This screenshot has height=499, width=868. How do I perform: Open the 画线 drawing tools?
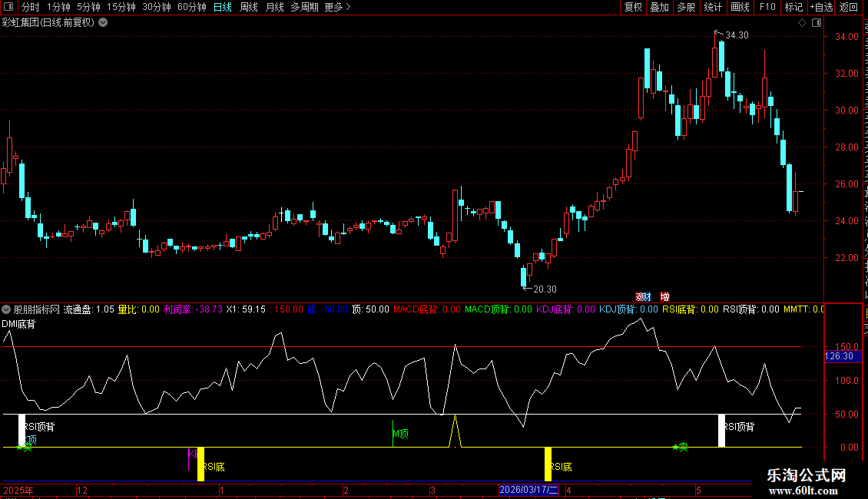(x=740, y=7)
